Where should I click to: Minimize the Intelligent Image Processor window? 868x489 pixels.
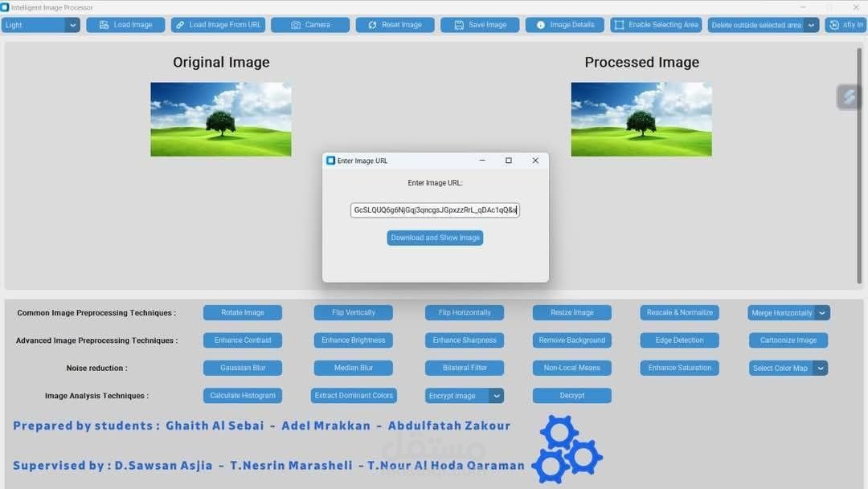[803, 7]
